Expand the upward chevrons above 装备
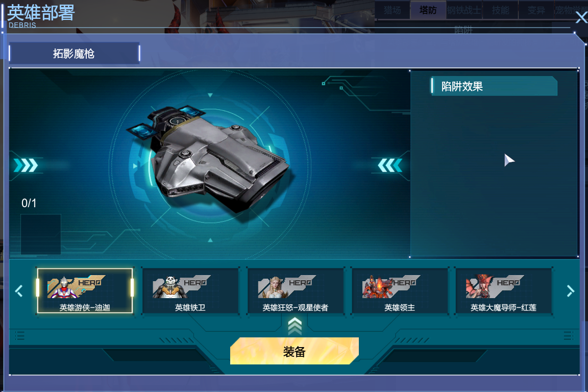This screenshot has width=588, height=392. [x=295, y=326]
